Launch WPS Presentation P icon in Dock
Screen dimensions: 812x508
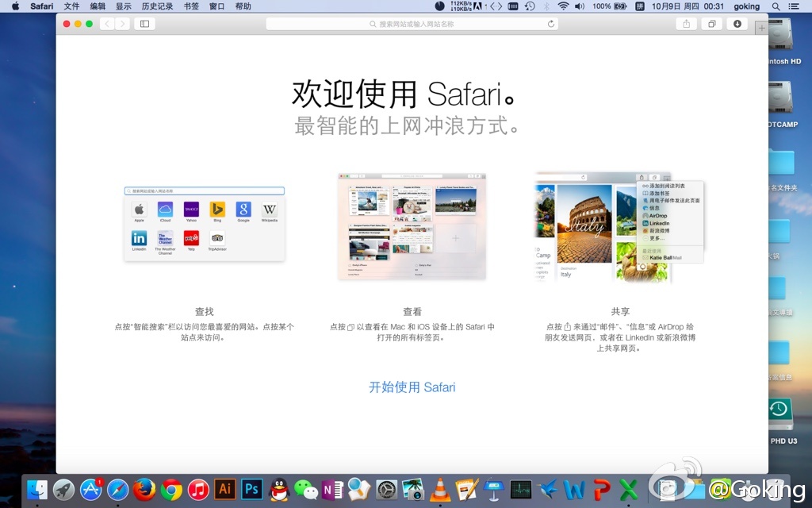coord(601,490)
